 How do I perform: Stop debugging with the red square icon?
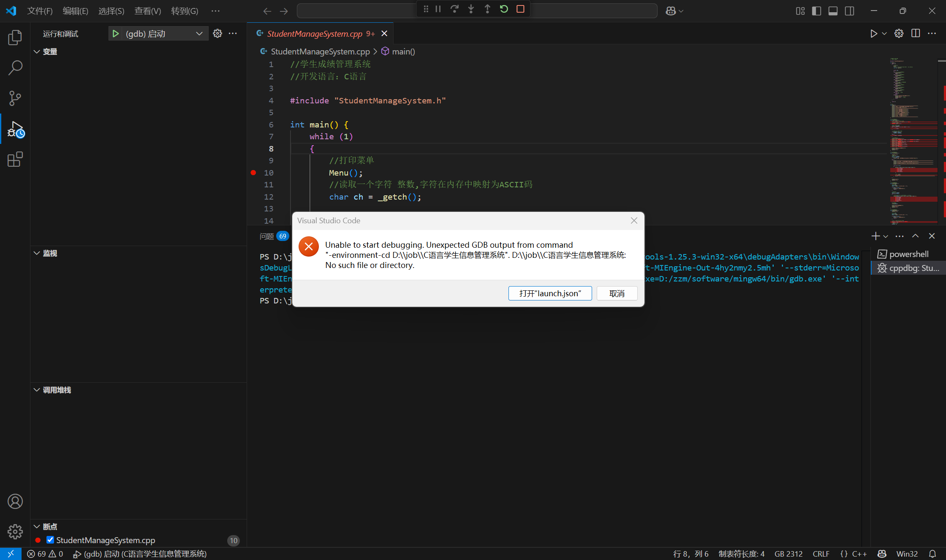520,8
